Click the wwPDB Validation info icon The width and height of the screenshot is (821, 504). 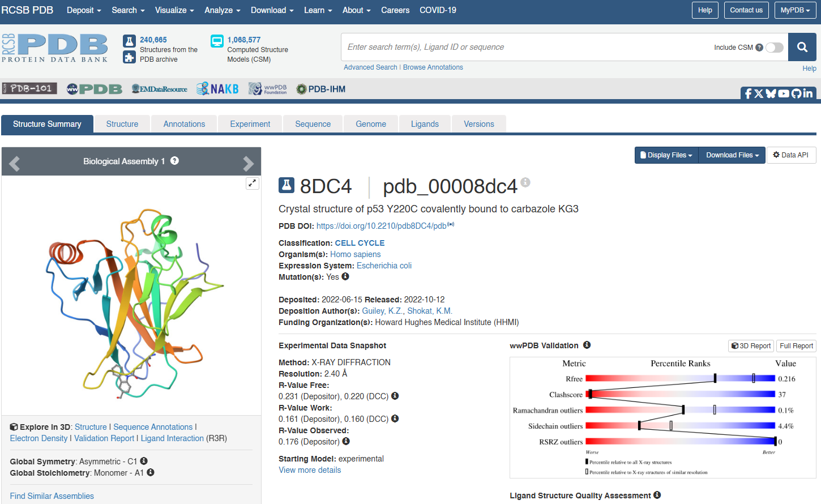pyautogui.click(x=587, y=345)
